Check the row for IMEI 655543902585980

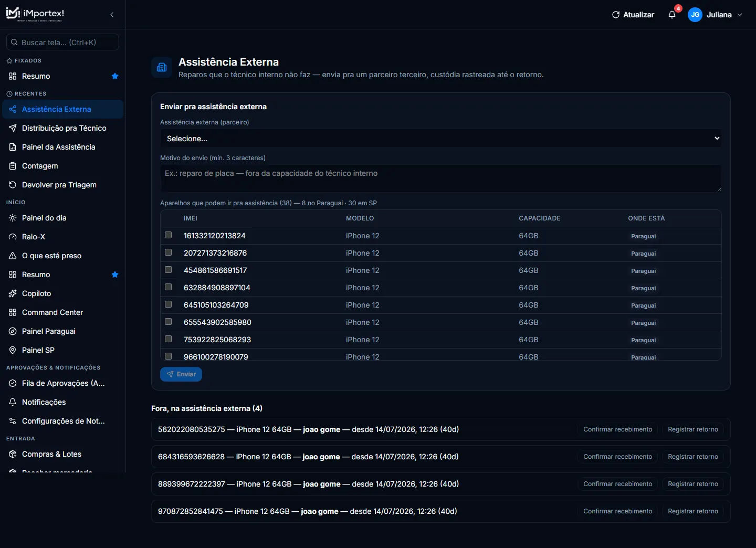[x=169, y=322]
